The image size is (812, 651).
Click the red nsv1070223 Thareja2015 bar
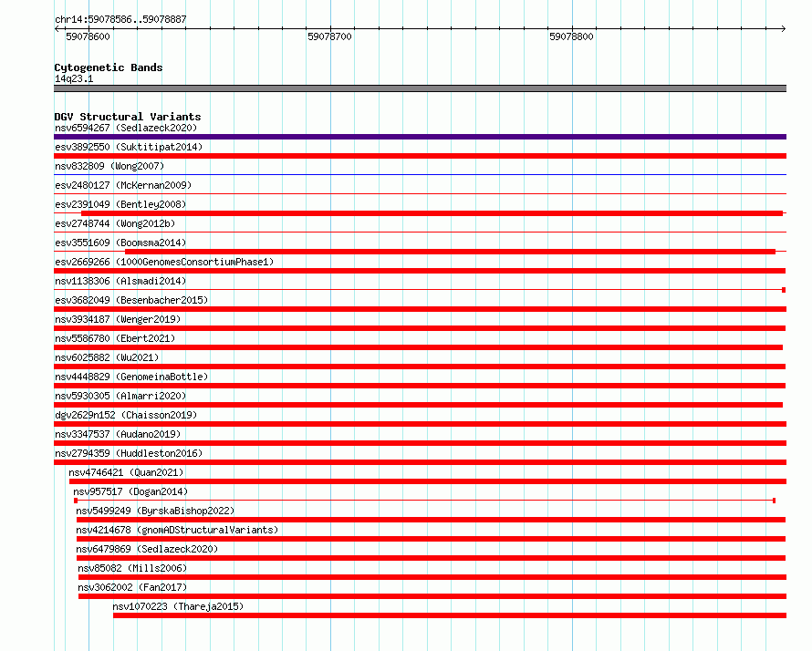(450, 615)
